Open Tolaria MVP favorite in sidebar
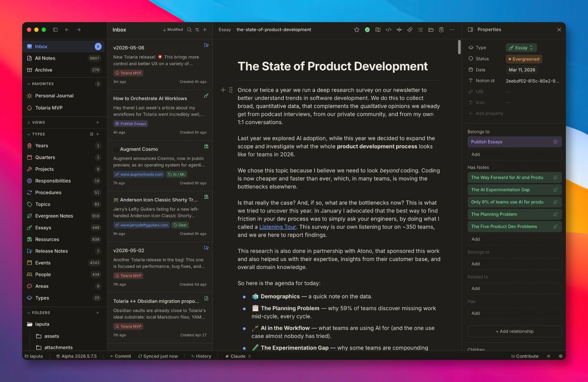 (63, 108)
